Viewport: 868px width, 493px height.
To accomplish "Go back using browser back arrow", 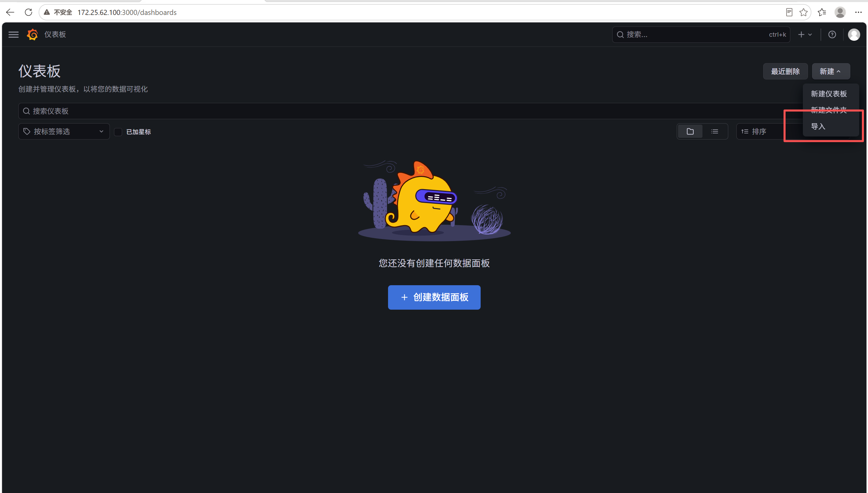I will pos(10,13).
